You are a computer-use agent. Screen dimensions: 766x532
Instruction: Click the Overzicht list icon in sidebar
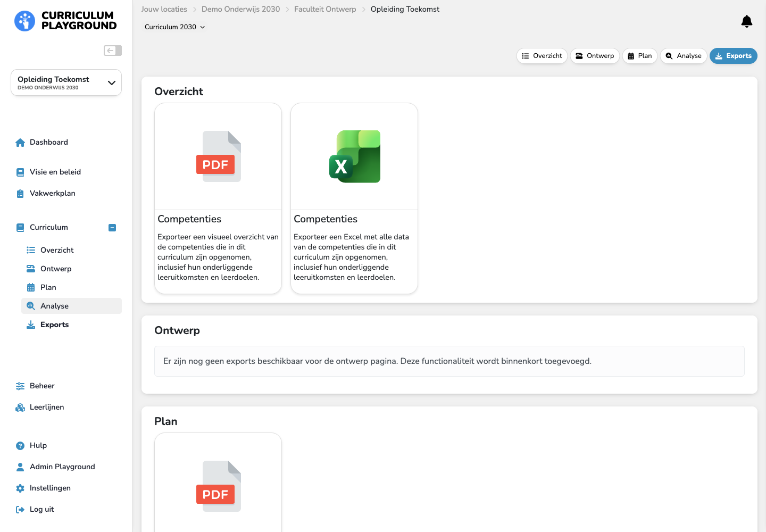click(31, 250)
